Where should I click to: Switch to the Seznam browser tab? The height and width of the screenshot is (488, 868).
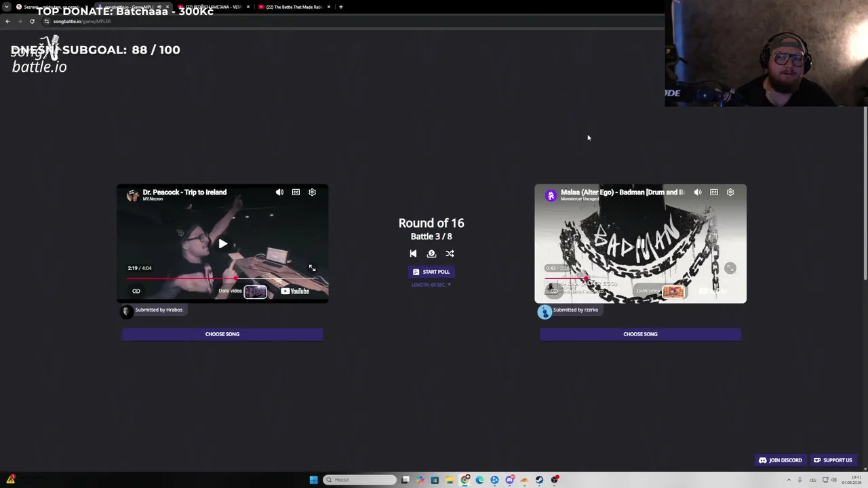[51, 7]
